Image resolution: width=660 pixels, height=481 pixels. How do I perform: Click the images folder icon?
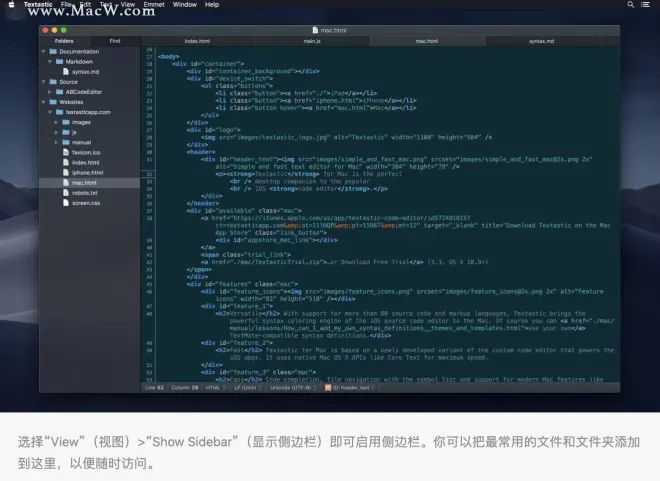pos(66,122)
